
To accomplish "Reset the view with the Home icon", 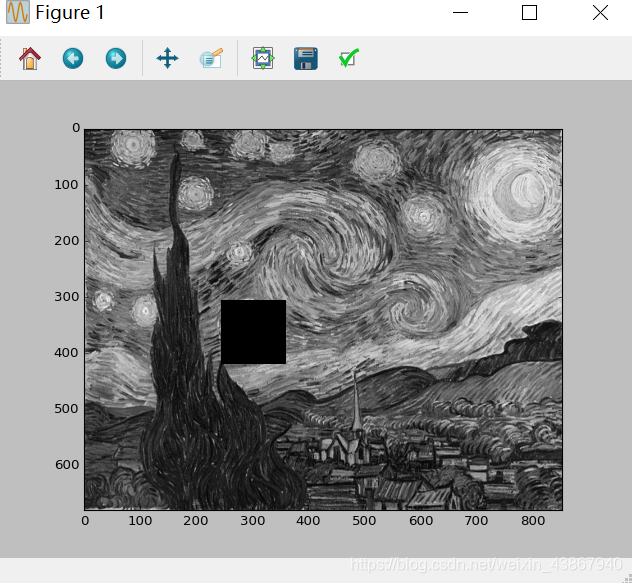I will pos(30,58).
